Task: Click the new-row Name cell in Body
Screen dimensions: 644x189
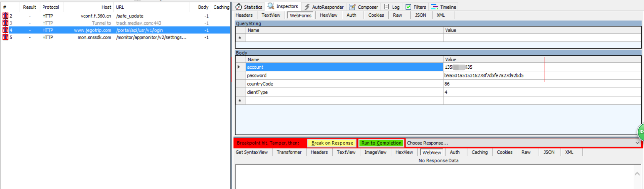Action: (x=344, y=101)
